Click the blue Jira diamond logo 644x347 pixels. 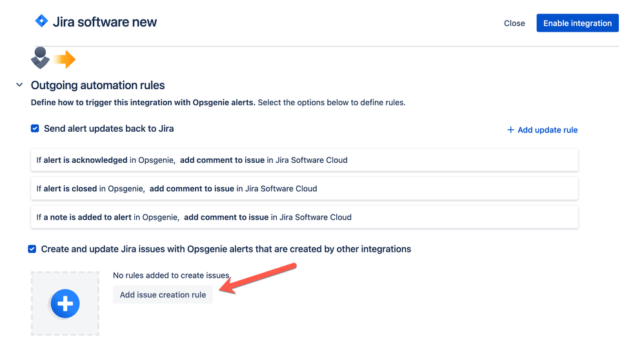tap(41, 21)
